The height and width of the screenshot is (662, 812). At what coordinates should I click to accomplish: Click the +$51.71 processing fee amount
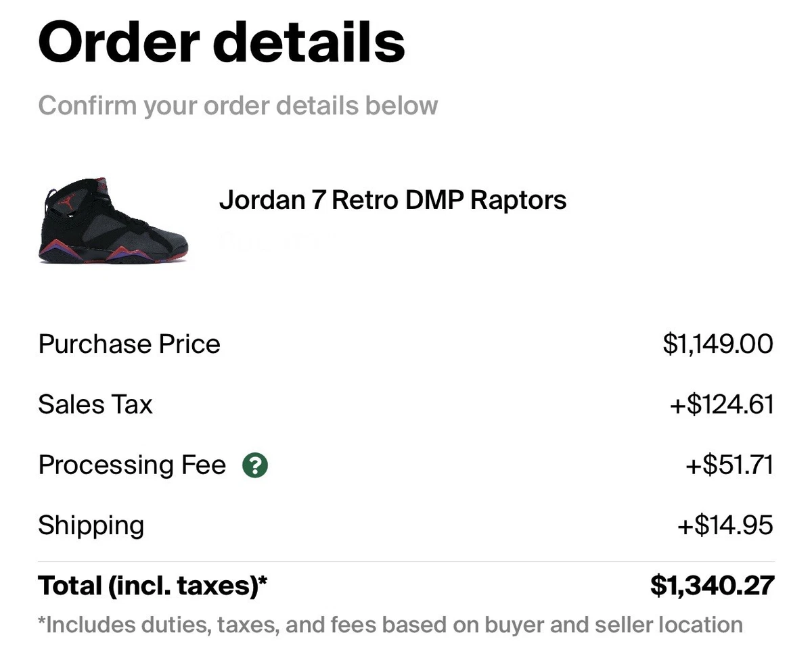[729, 465]
